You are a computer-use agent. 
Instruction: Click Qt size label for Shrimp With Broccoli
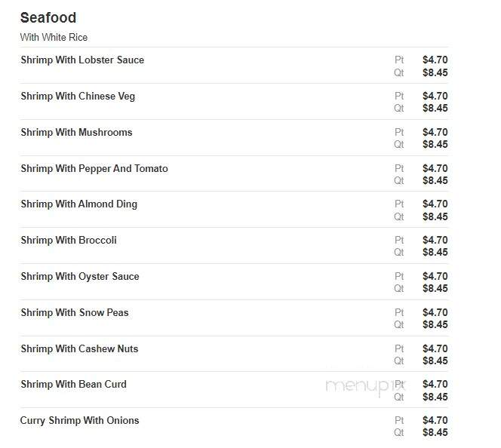click(x=398, y=252)
